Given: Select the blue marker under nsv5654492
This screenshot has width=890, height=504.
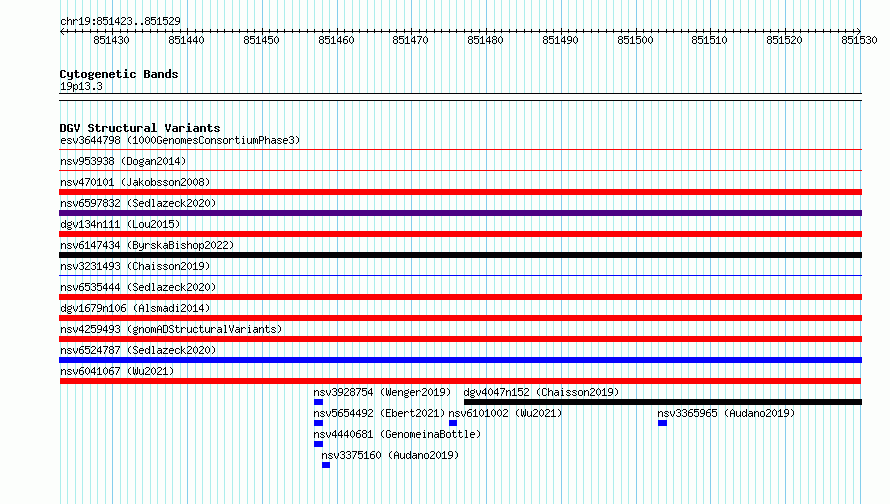Looking at the screenshot, I should [x=318, y=423].
